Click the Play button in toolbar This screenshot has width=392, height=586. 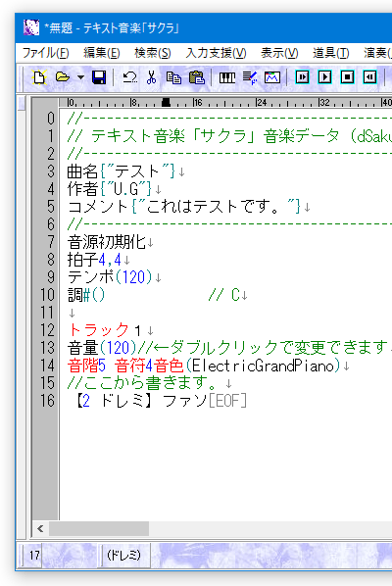324,77
